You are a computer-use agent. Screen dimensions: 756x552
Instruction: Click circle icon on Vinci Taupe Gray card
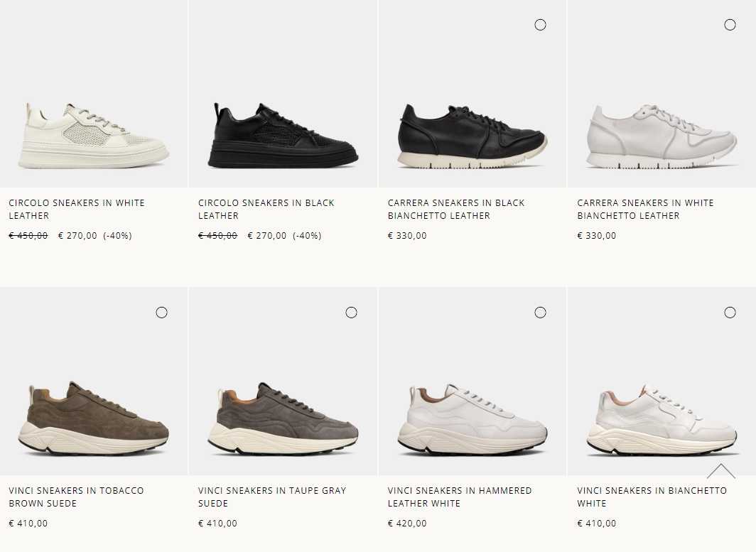(351, 313)
